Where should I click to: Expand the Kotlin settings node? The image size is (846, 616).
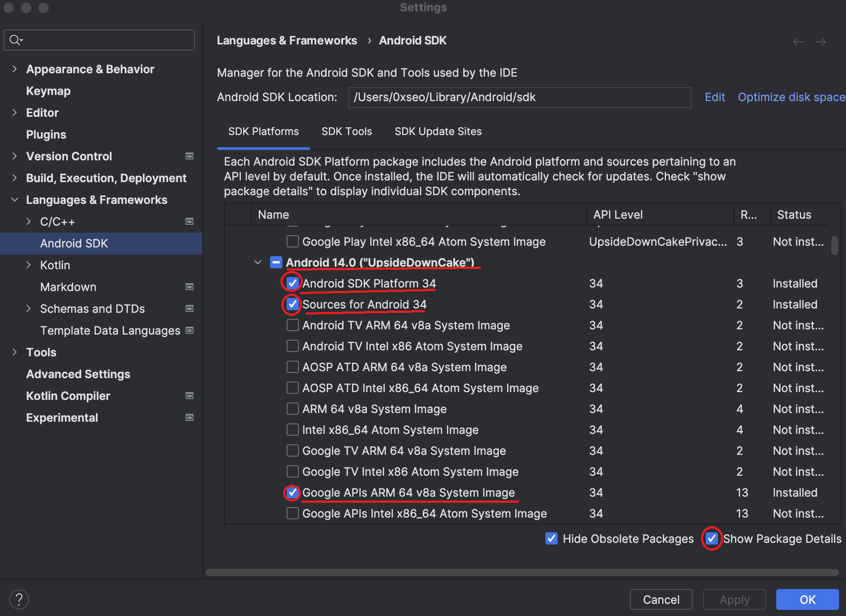28,265
